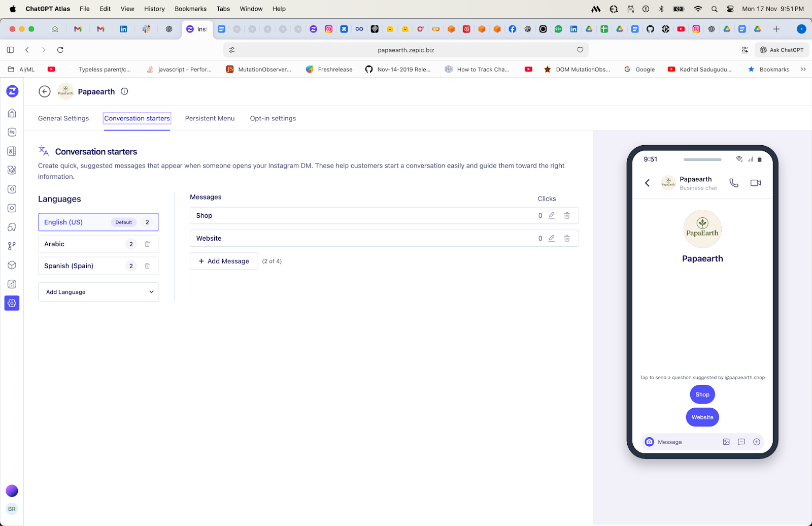Delete the Website message

click(x=567, y=238)
